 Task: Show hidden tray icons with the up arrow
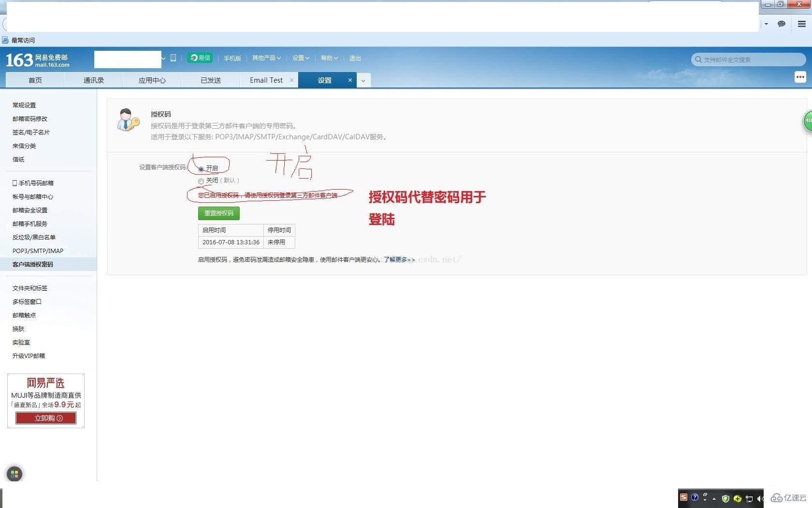click(x=714, y=499)
